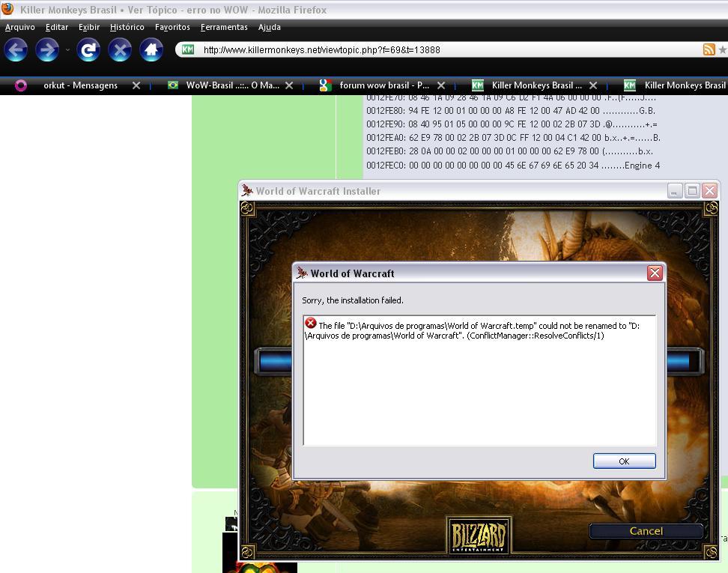The height and width of the screenshot is (573, 728).
Task: Close the orkut - Mensagens tab
Action: pyautogui.click(x=136, y=85)
